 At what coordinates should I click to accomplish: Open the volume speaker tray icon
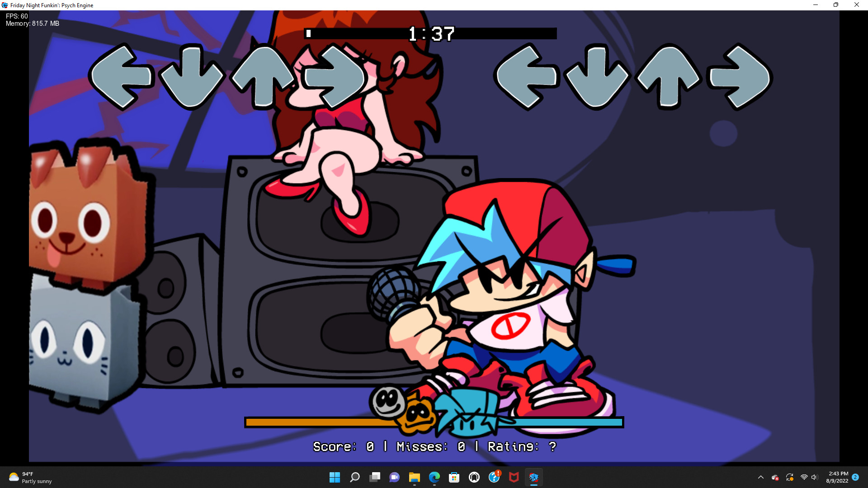pyautogui.click(x=814, y=477)
